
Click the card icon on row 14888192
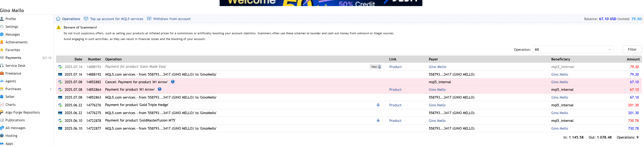pyautogui.click(x=60, y=74)
